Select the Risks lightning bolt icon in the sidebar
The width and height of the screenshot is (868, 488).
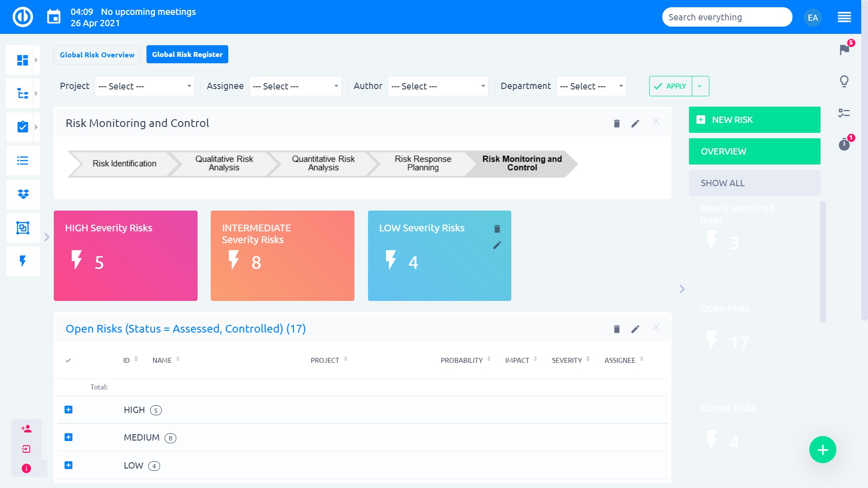(22, 262)
